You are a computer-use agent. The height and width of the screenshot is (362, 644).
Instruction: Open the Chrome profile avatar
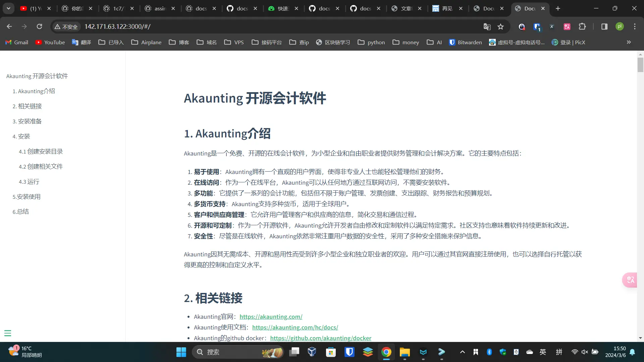click(620, 26)
